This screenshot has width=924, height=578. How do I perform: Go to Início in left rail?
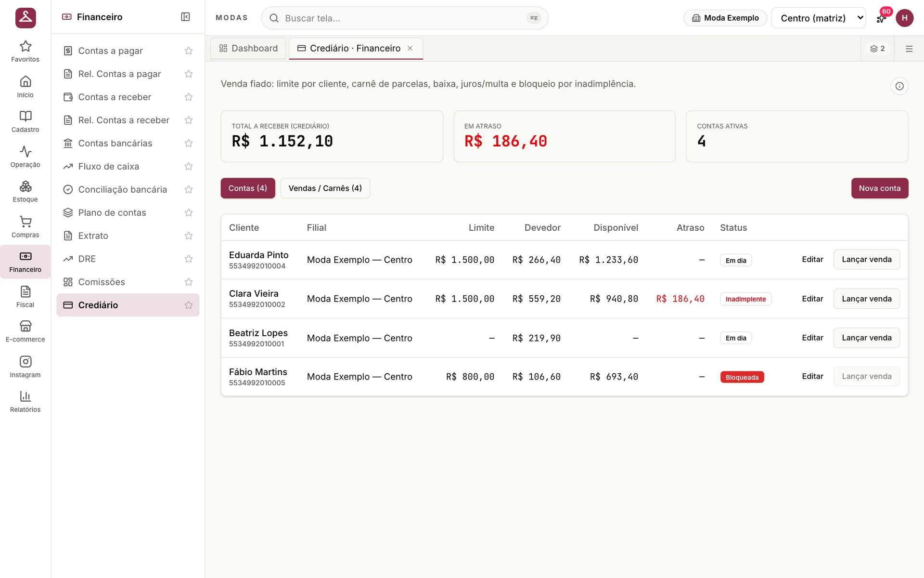pyautogui.click(x=25, y=87)
